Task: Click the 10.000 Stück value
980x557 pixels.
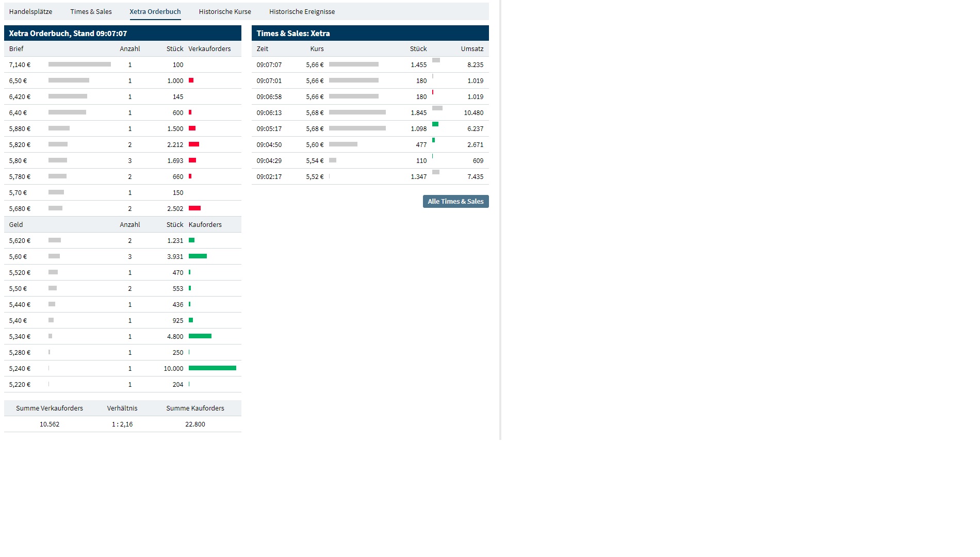Action: (x=173, y=368)
